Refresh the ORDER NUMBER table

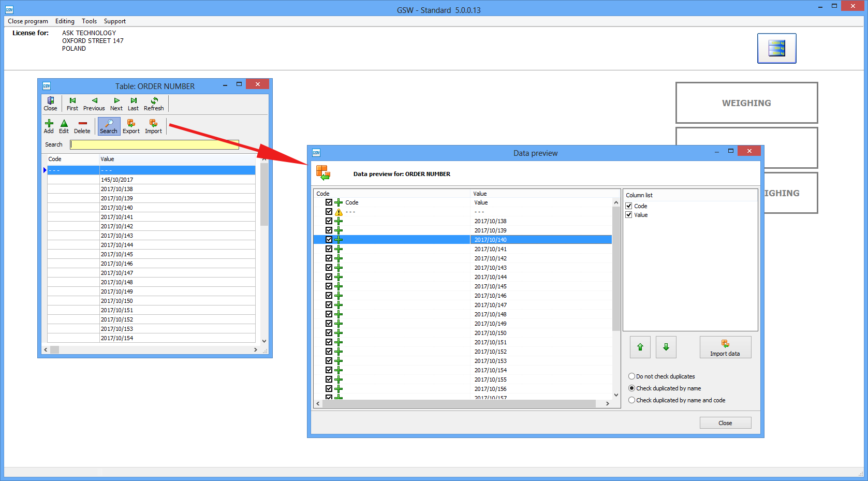tap(154, 104)
